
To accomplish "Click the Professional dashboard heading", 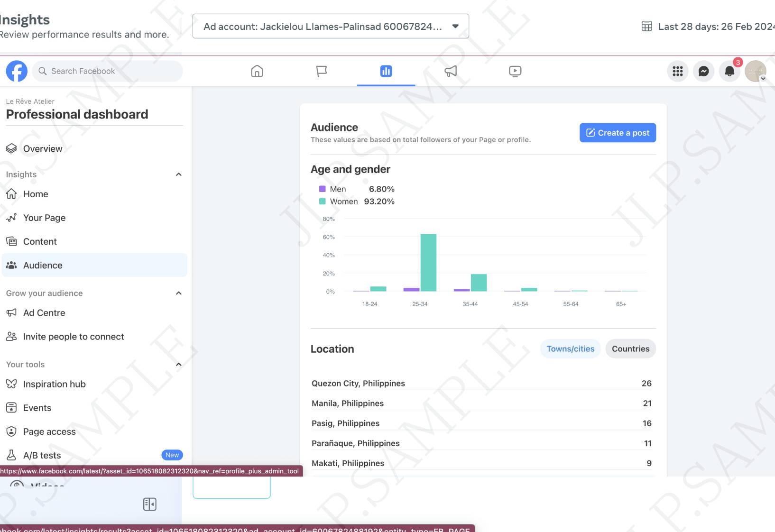I will [77, 114].
